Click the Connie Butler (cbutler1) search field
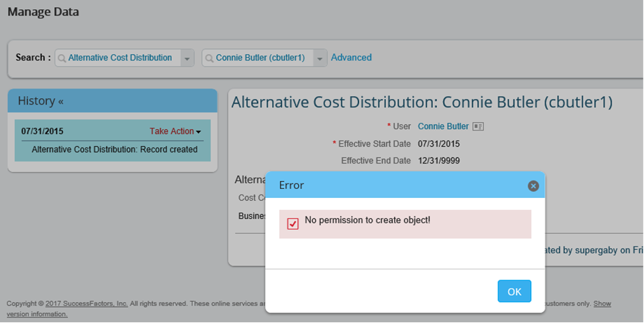This screenshot has width=644, height=323. point(264,58)
